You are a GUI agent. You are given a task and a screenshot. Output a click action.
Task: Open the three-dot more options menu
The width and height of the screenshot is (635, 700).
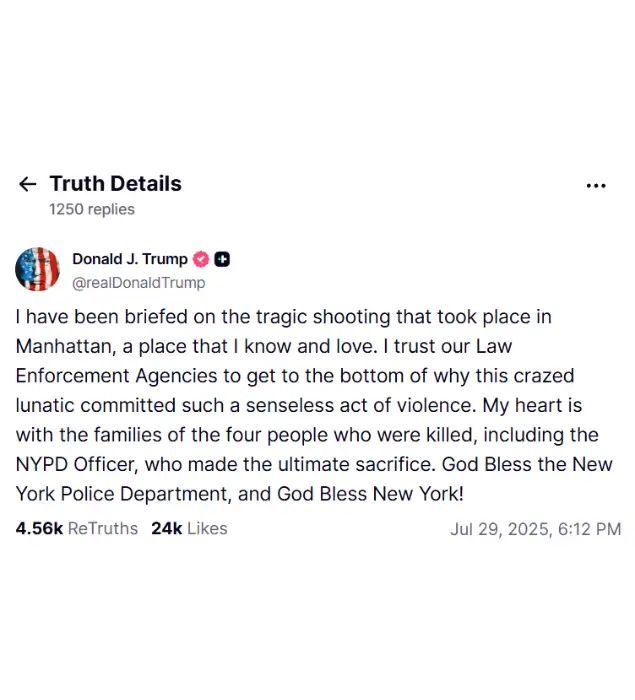point(596,185)
